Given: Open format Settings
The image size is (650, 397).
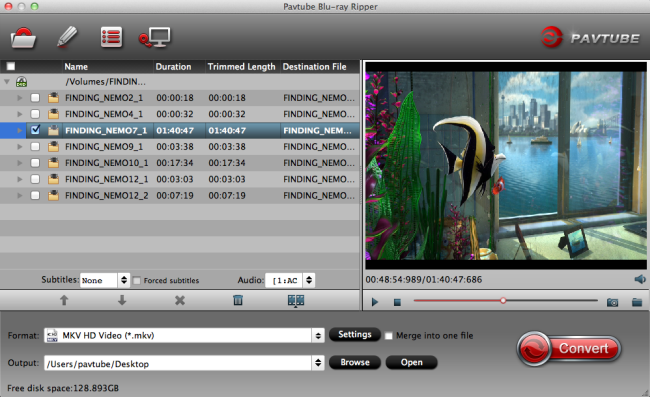Looking at the screenshot, I should pos(354,334).
